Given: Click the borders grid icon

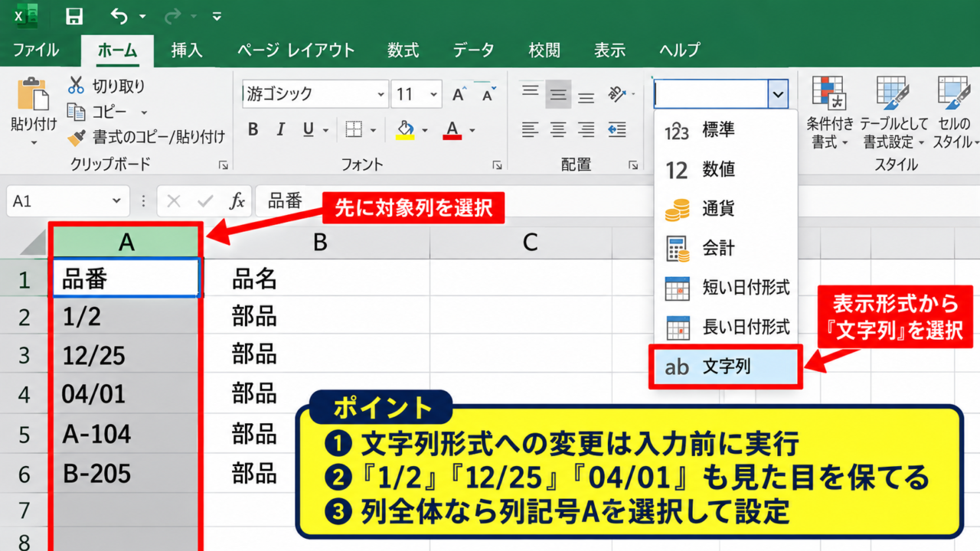Looking at the screenshot, I should 354,130.
